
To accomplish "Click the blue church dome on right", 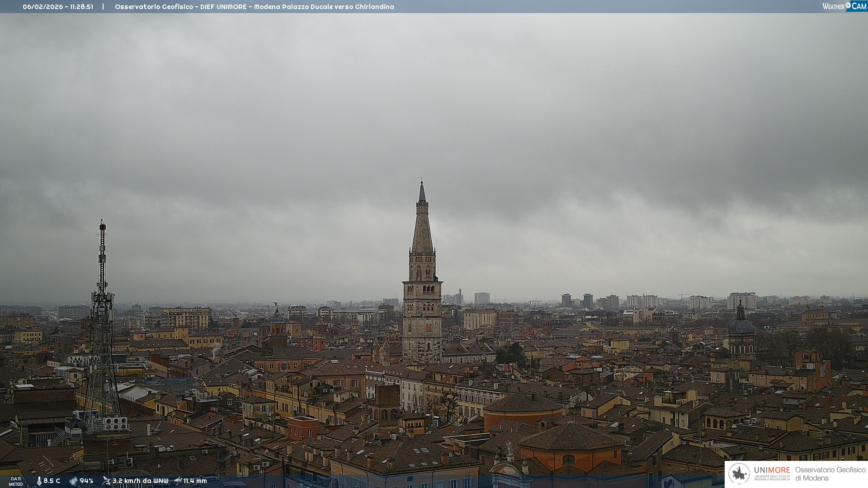I will coord(741,325).
